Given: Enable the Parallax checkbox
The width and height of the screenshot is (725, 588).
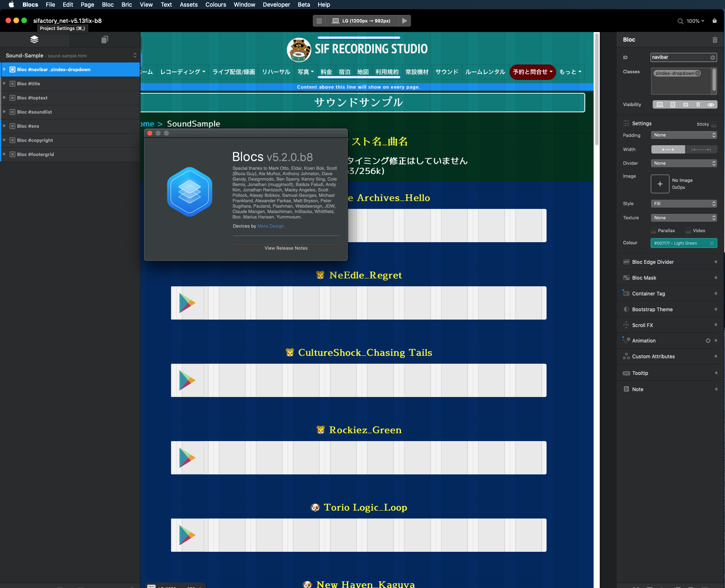Looking at the screenshot, I should [653, 231].
